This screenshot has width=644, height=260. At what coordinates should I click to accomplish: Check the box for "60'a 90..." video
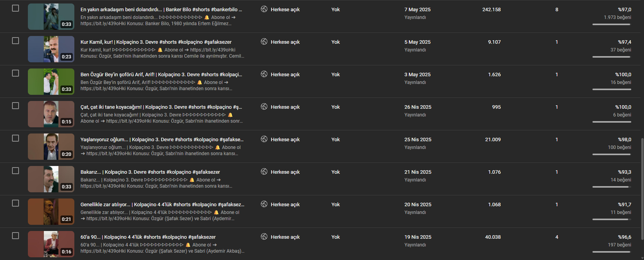(x=15, y=236)
